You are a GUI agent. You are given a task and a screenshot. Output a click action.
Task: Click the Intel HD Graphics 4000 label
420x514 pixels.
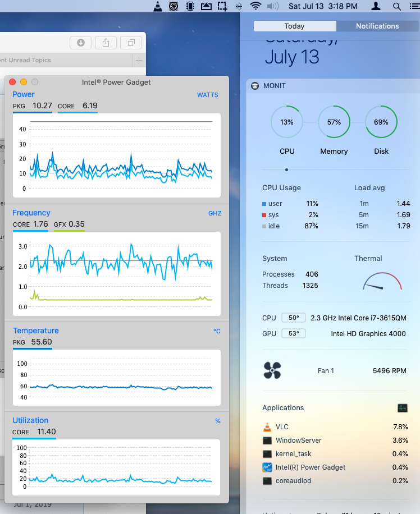pyautogui.click(x=368, y=334)
